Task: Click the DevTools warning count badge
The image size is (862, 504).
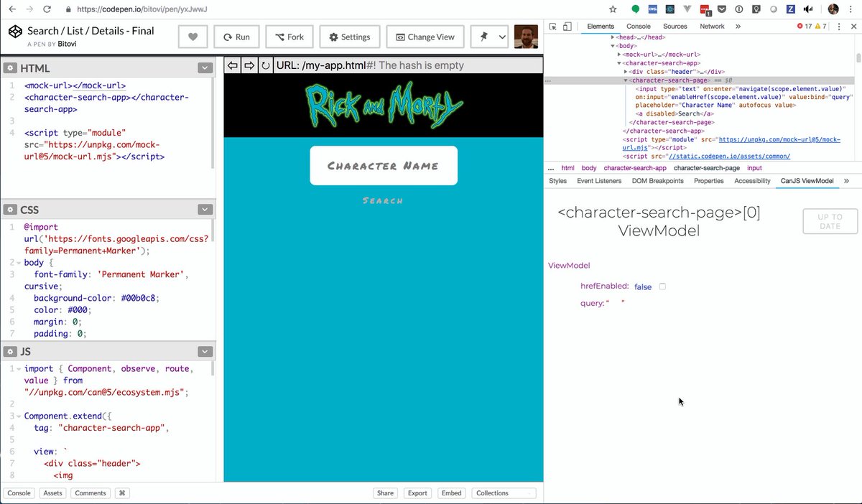Action: [820, 27]
